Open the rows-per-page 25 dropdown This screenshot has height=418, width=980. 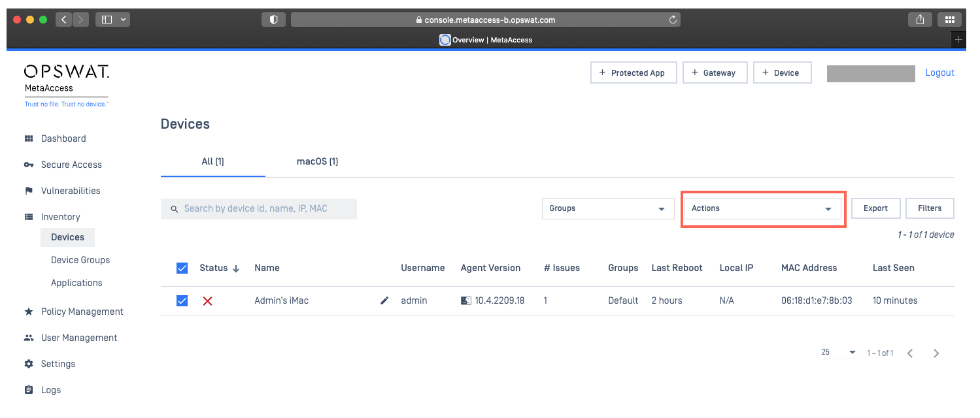(839, 353)
